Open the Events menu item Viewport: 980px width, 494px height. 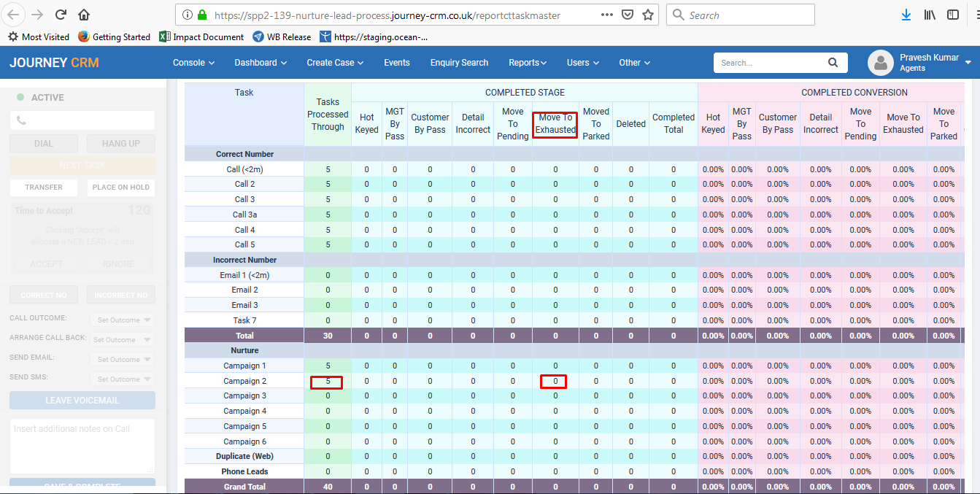tap(397, 63)
